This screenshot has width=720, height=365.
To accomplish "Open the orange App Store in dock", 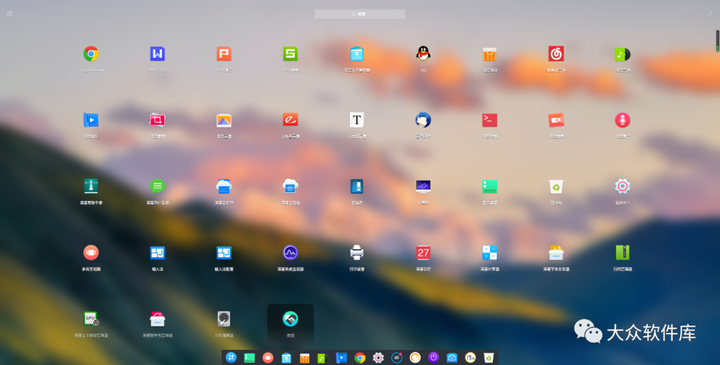I will [304, 358].
